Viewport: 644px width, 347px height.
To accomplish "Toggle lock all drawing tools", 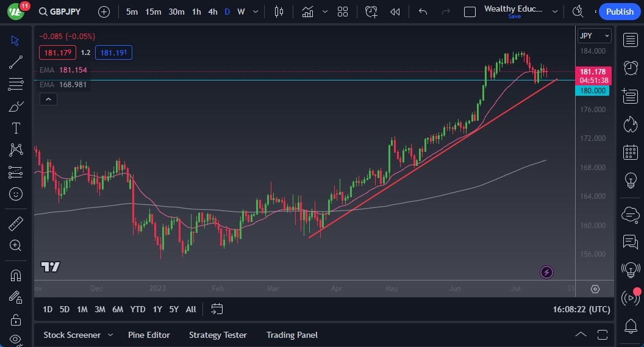I will click(x=16, y=319).
